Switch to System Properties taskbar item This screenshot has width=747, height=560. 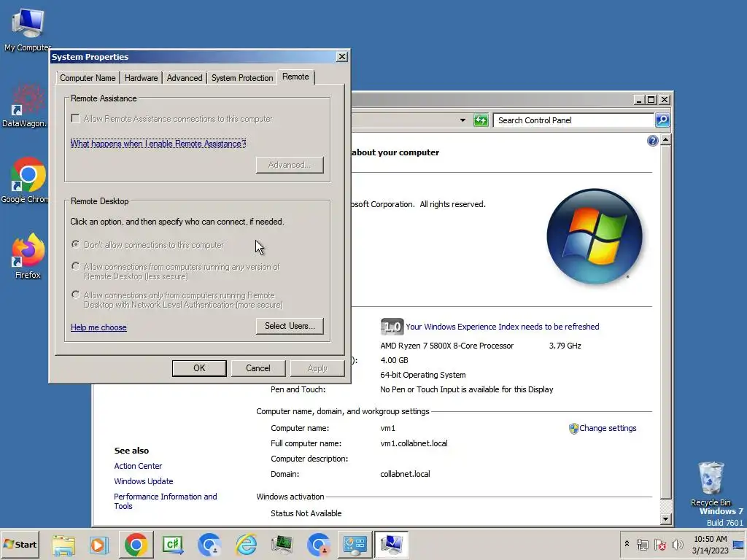pyautogui.click(x=391, y=545)
